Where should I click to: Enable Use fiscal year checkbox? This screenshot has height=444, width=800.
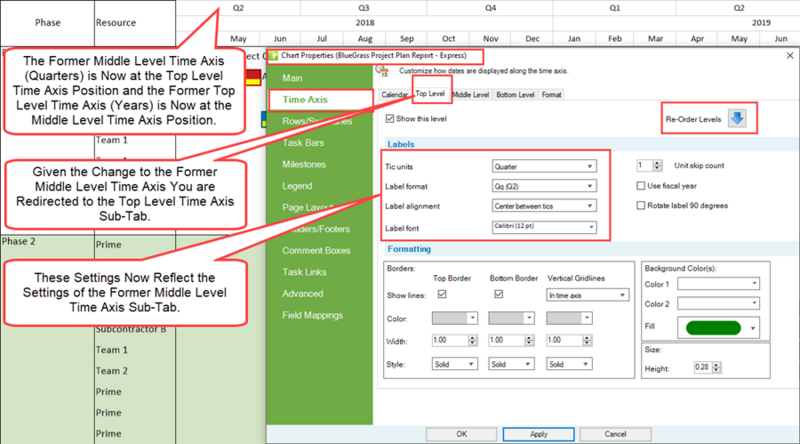point(641,186)
